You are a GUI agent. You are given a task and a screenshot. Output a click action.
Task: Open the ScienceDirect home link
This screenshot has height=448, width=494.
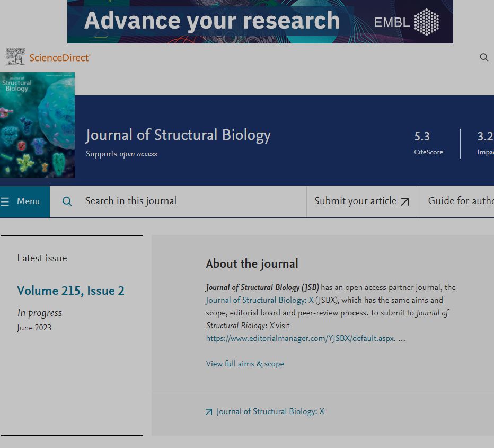click(60, 58)
